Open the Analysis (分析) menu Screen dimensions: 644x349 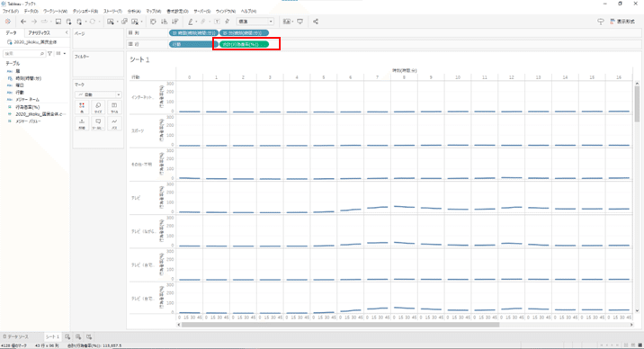click(134, 11)
